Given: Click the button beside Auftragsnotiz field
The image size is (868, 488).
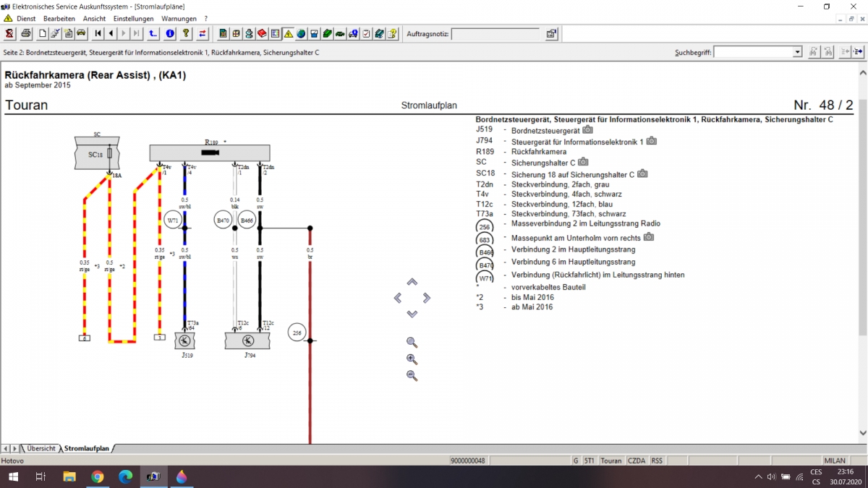Looking at the screenshot, I should point(551,34).
